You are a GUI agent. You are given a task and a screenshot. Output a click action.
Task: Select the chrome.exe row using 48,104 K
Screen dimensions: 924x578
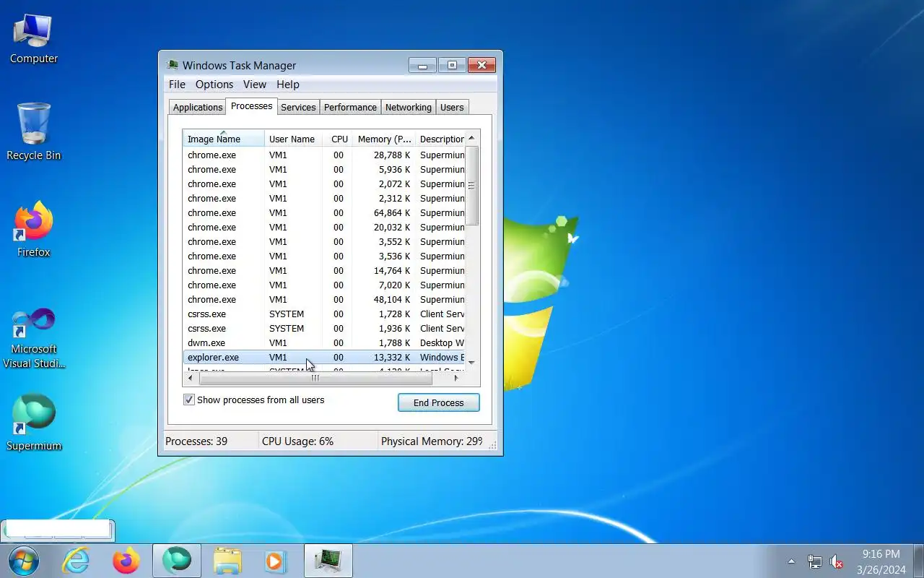[324, 299]
